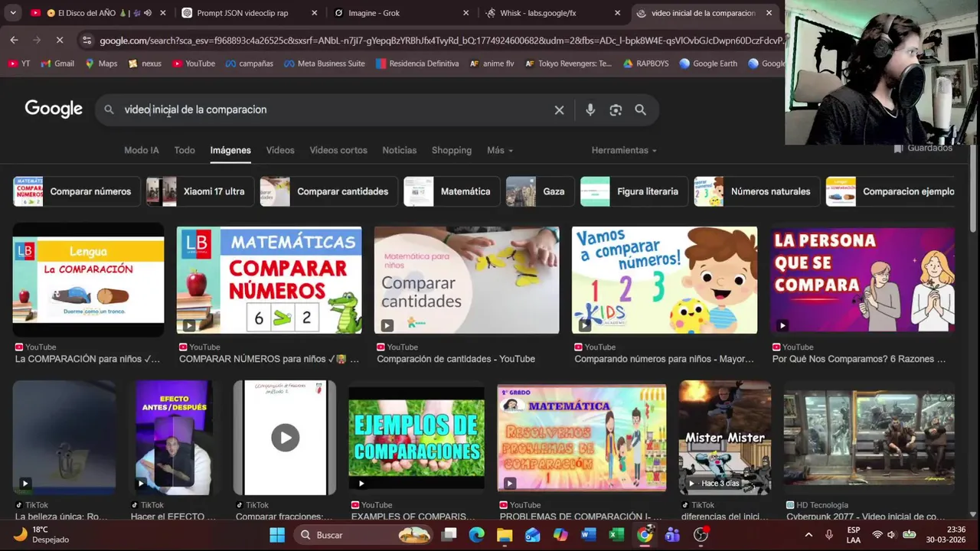Expand the Más search filter dropdown
980x551 pixels.
click(x=500, y=151)
